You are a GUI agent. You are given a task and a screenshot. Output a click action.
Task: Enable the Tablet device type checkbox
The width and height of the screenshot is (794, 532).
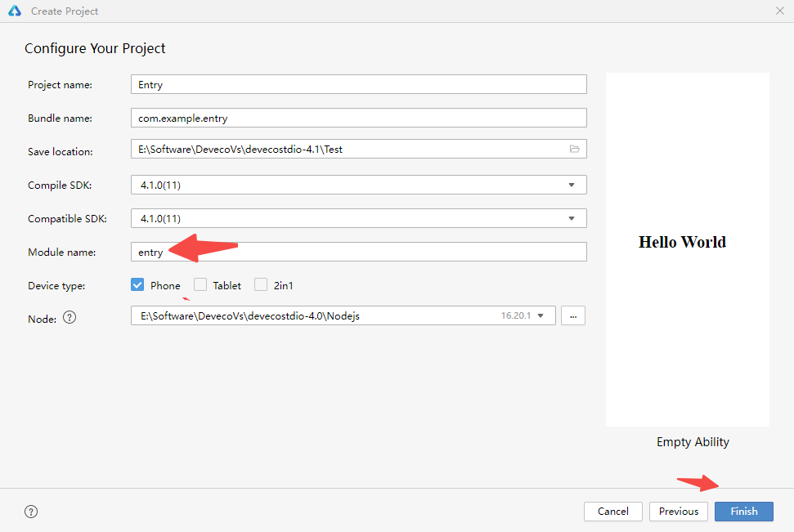click(x=200, y=285)
